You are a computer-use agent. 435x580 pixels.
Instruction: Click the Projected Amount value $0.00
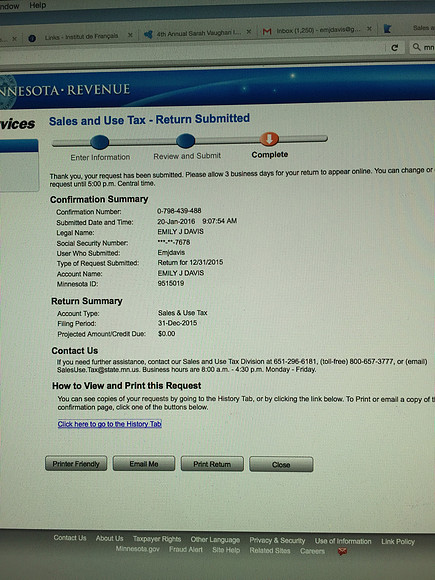click(x=166, y=334)
